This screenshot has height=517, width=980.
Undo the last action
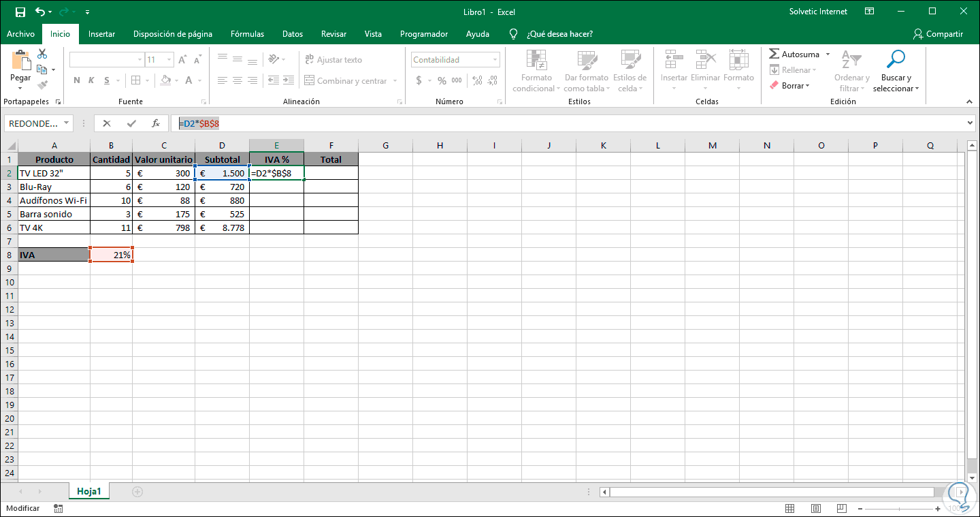[x=39, y=12]
